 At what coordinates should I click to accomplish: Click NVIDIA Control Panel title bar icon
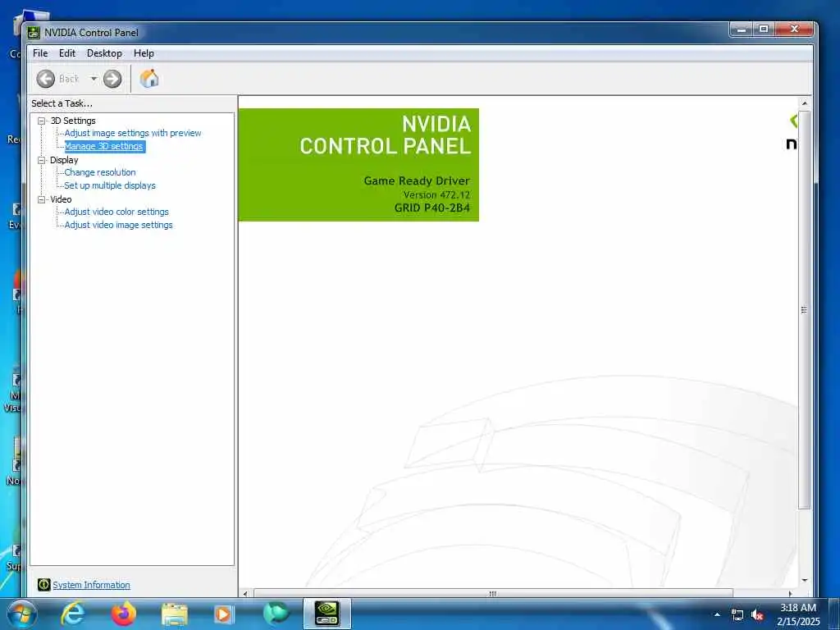33,33
